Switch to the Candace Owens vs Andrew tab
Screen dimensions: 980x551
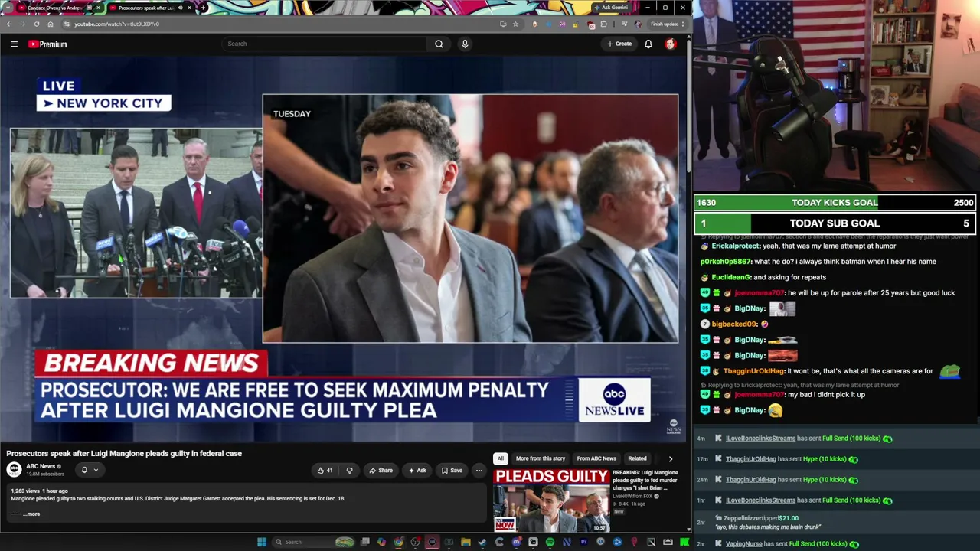tap(60, 8)
